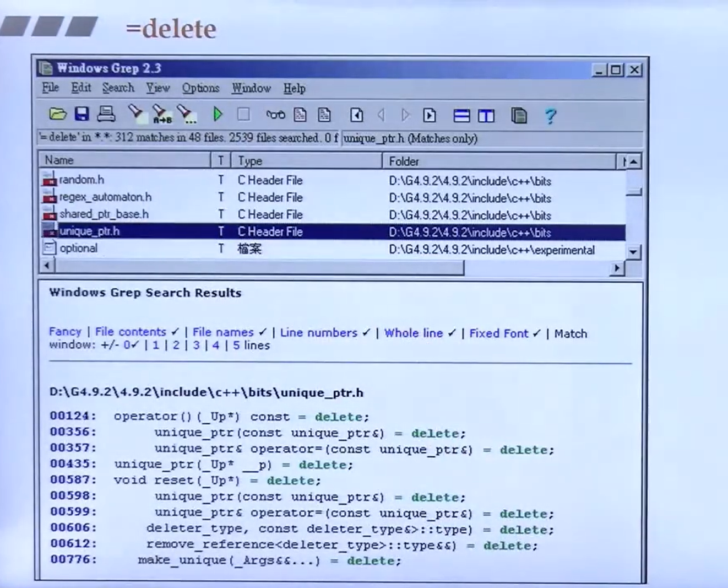Viewport: 728px width, 588px height.
Task: Click the glasses view icon
Action: coord(275,115)
